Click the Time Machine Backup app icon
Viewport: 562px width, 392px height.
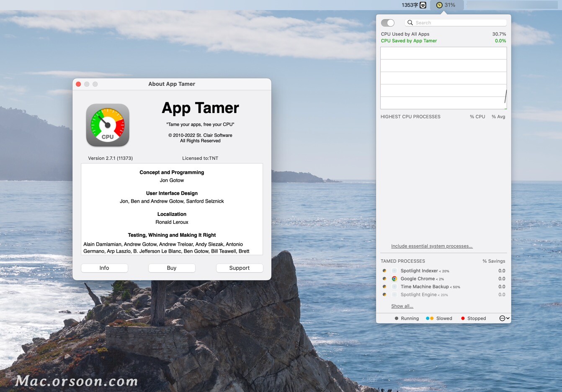click(x=394, y=287)
